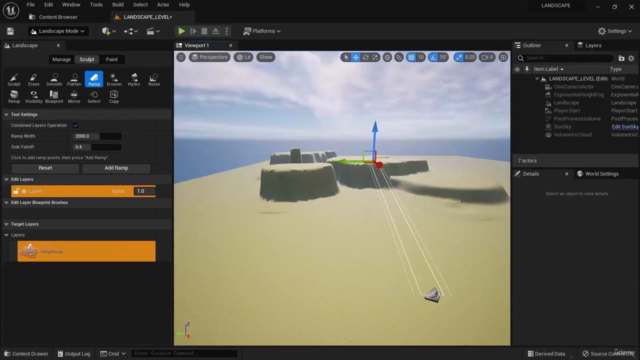Switch to the Layers panel tab
The width and height of the screenshot is (640, 360).
tap(589, 45)
